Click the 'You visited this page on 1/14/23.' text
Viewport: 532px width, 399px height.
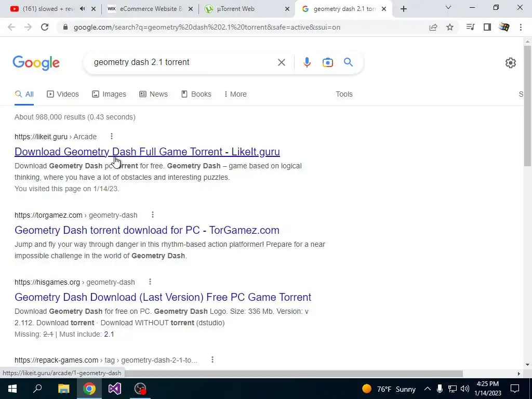67,189
